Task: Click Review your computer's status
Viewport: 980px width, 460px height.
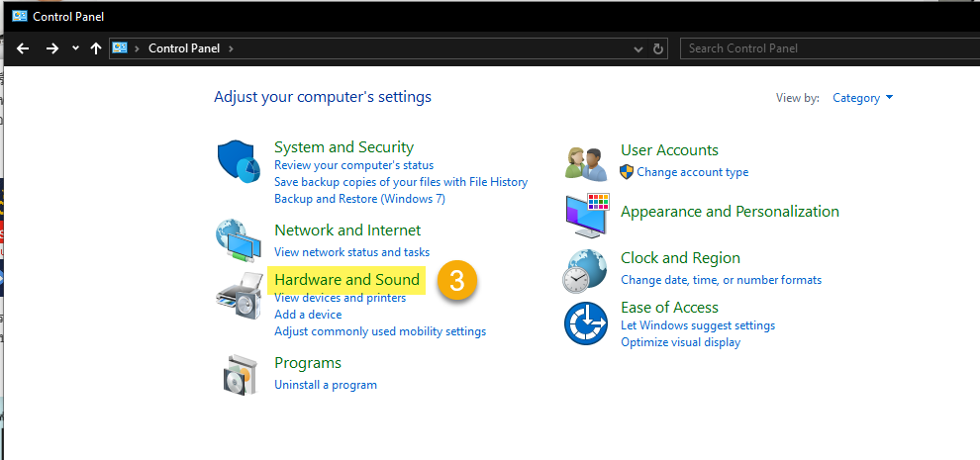Action: click(x=353, y=165)
